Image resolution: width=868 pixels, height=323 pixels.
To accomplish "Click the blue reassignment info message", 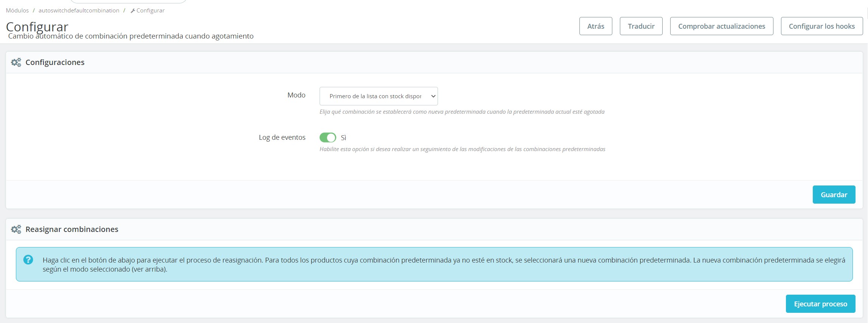I will [x=443, y=264].
